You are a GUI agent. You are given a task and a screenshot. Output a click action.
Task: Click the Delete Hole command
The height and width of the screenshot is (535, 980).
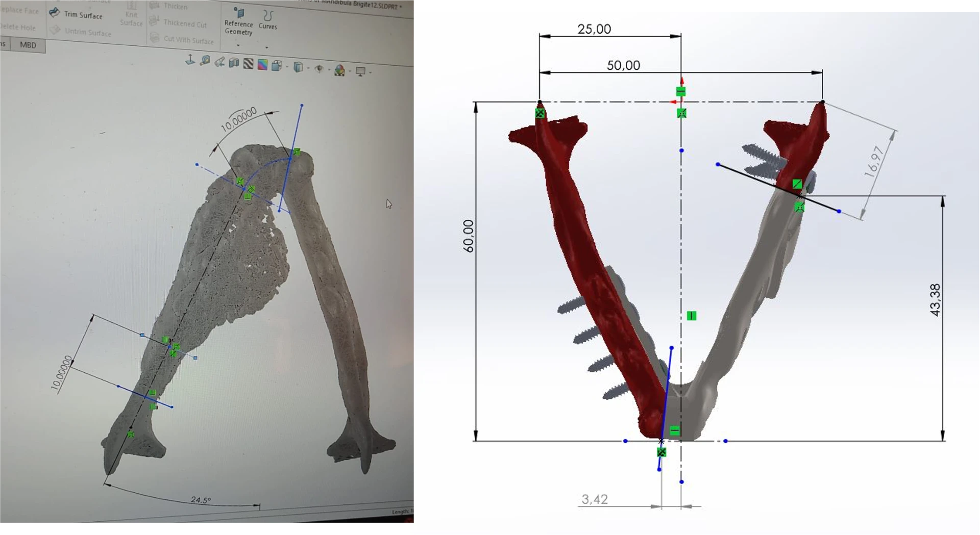17,27
